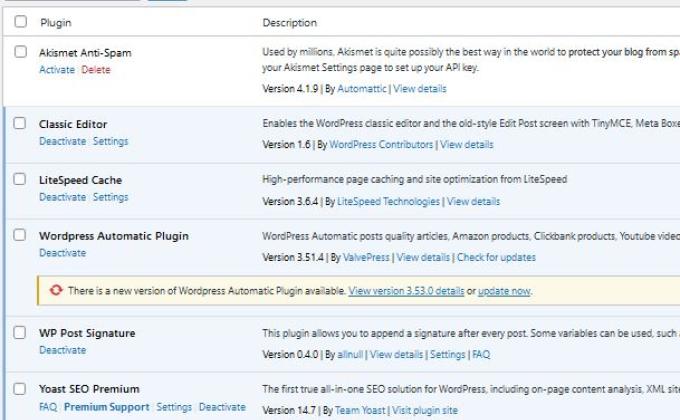Deactivate the Classic Editor plugin

(62, 141)
